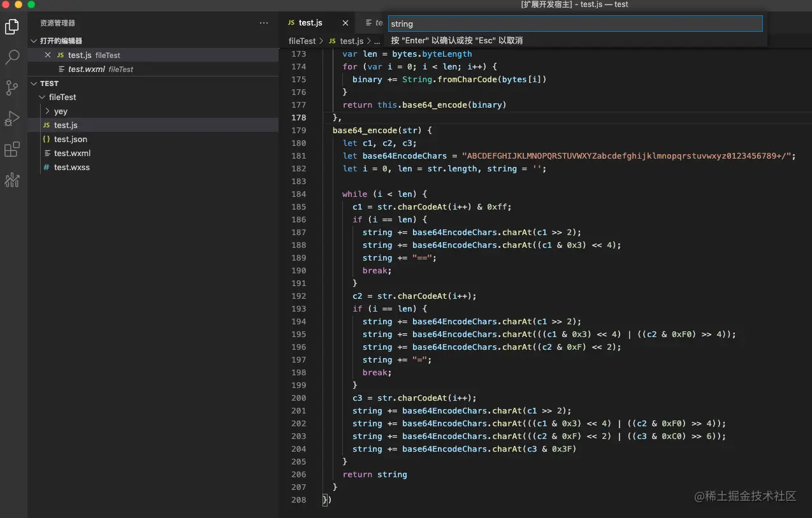Select test.wxml in open editors list
This screenshot has width=812, height=518.
click(153, 69)
